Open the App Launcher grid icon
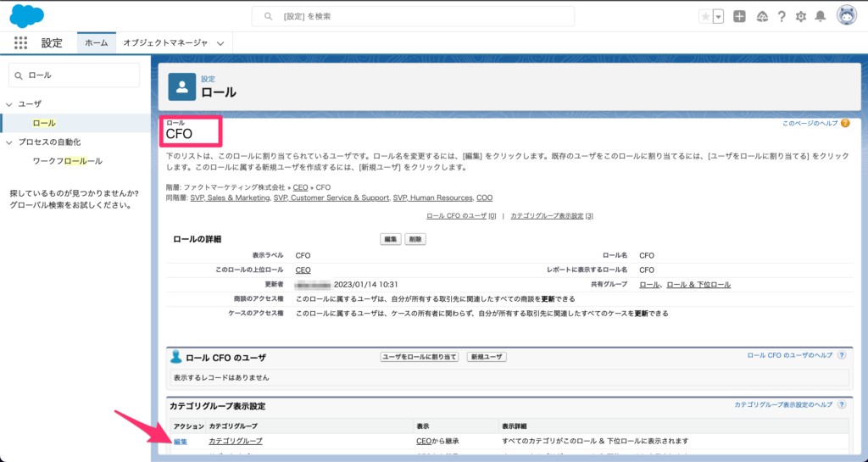868x462 pixels. [x=20, y=42]
